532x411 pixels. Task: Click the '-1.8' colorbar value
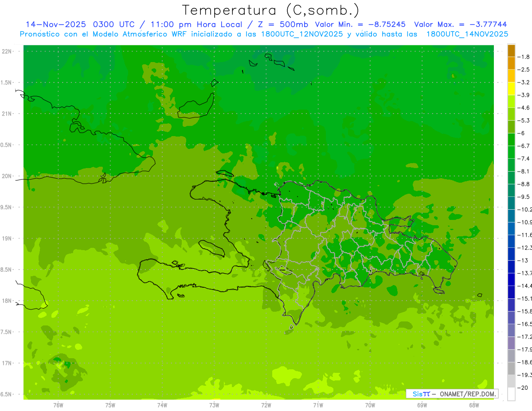524,57
